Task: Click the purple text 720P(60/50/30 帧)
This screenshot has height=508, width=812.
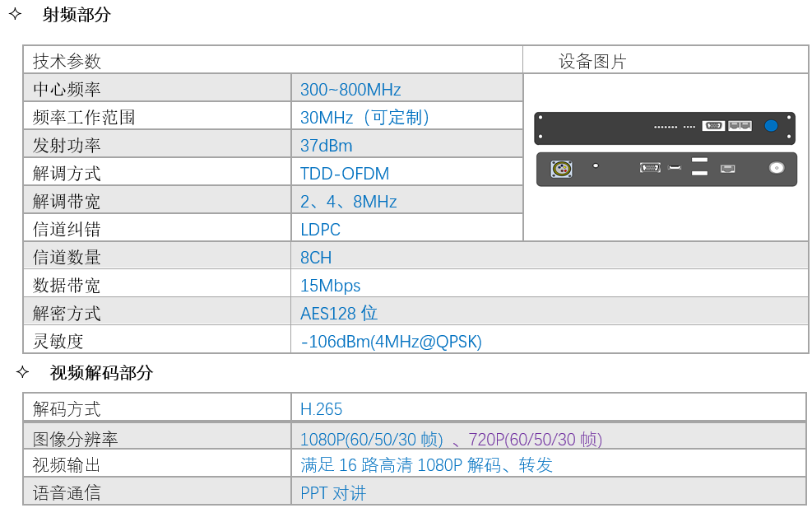Action: click(535, 439)
